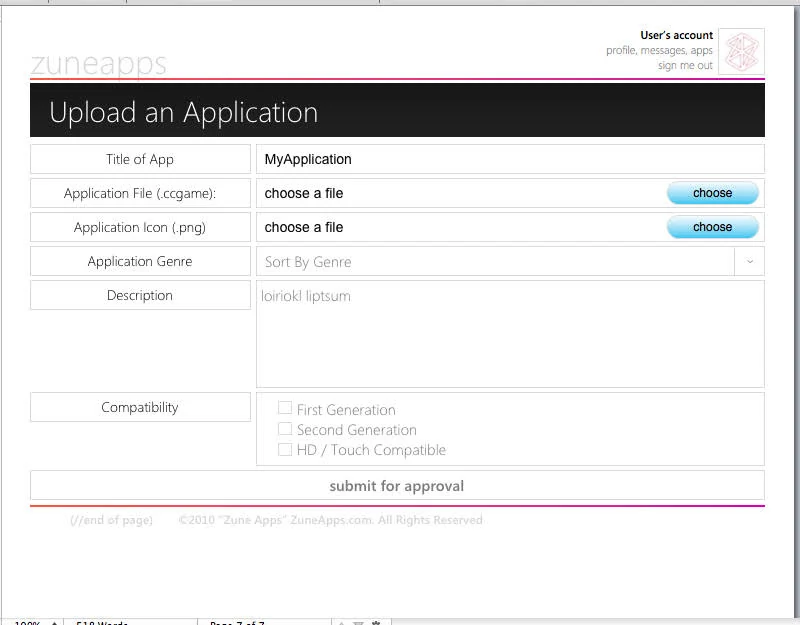Click the Title of App input field

pos(510,159)
